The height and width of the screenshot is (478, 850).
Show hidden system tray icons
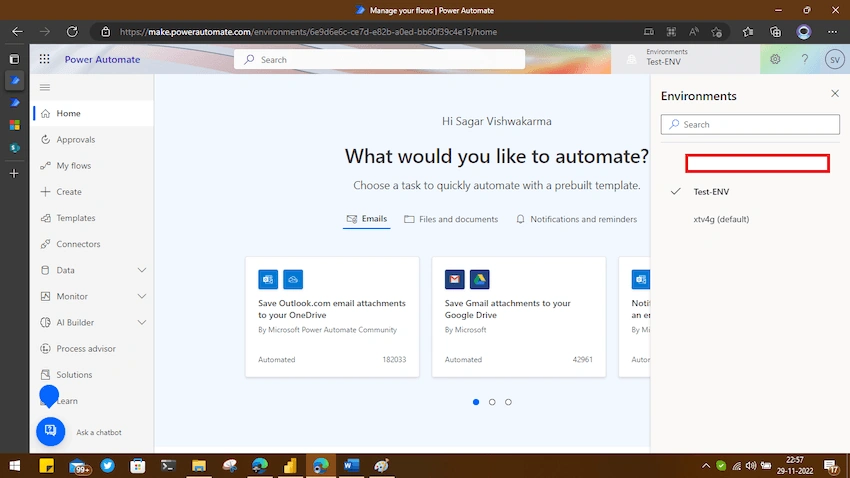coord(706,466)
